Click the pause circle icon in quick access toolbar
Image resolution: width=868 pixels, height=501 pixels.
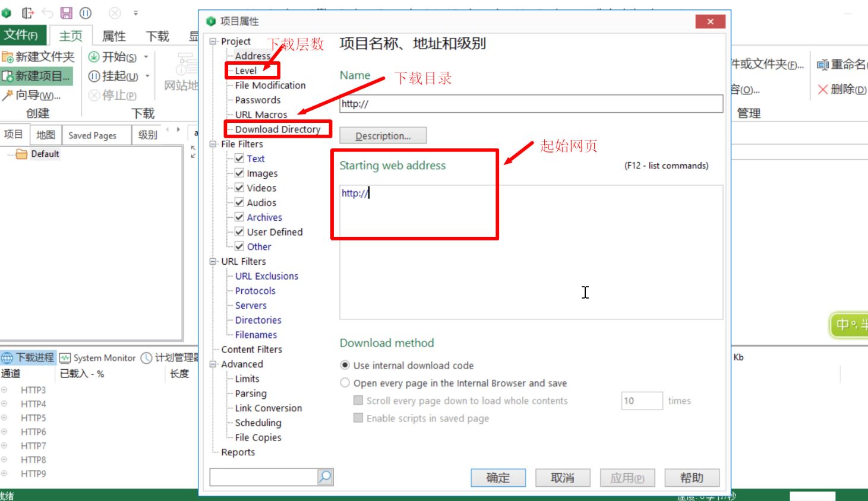click(86, 12)
